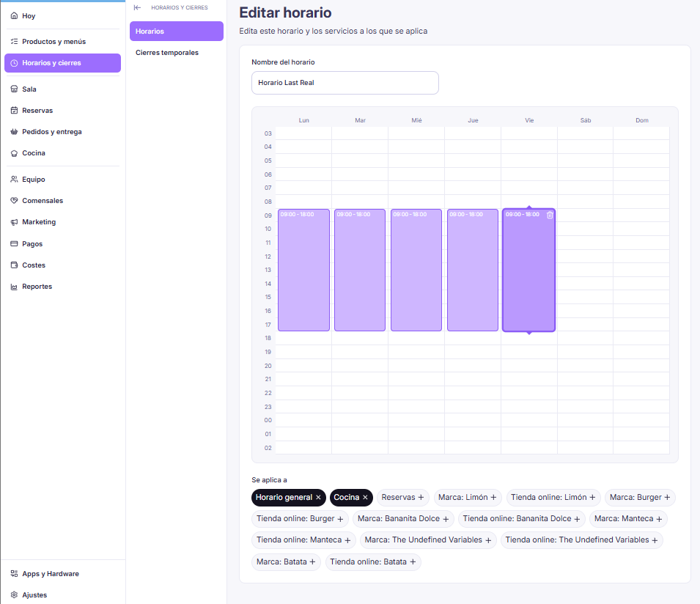
Task: Click the Apps y Hardware icon
Action: point(14,574)
